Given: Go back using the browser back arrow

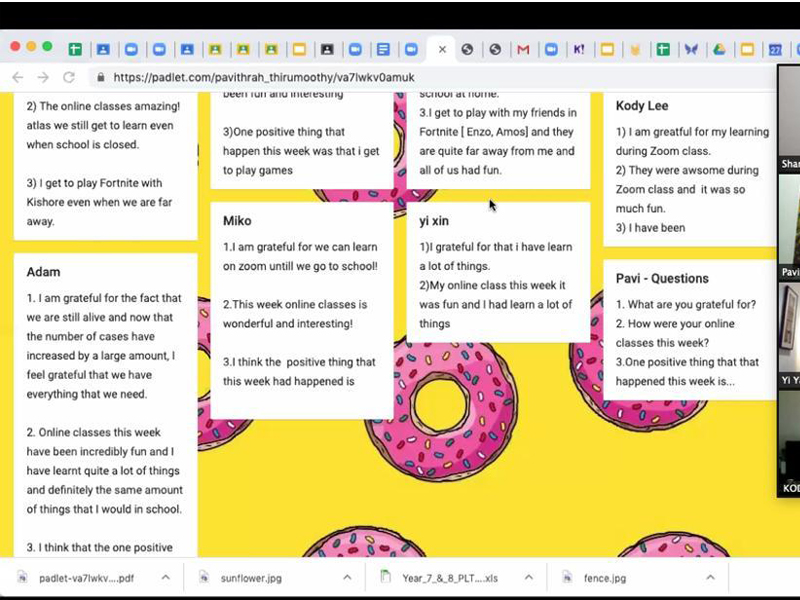Looking at the screenshot, I should pyautogui.click(x=18, y=78).
